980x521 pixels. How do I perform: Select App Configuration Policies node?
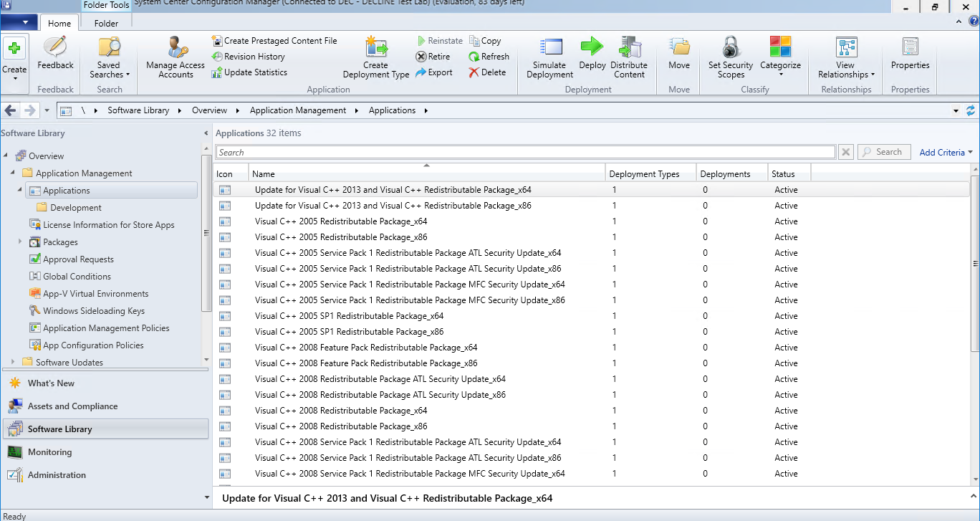tap(86, 345)
